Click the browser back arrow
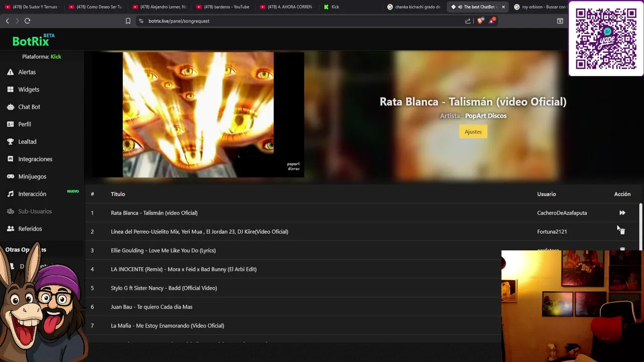 pos(7,21)
